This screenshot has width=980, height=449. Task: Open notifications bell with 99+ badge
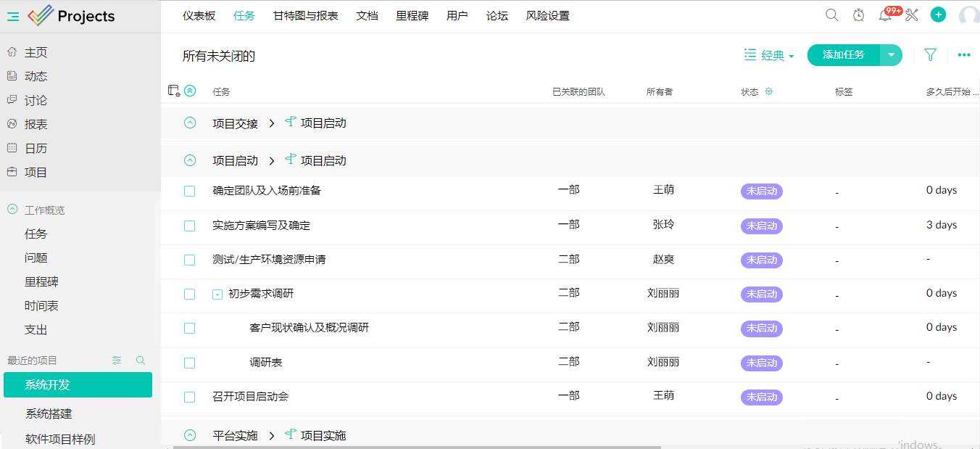pos(885,15)
